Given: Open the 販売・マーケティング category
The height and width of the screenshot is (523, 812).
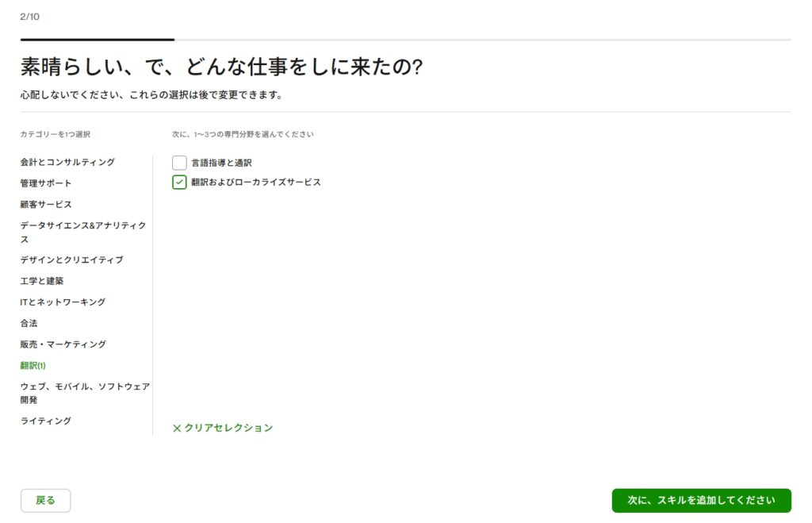Looking at the screenshot, I should click(x=63, y=344).
